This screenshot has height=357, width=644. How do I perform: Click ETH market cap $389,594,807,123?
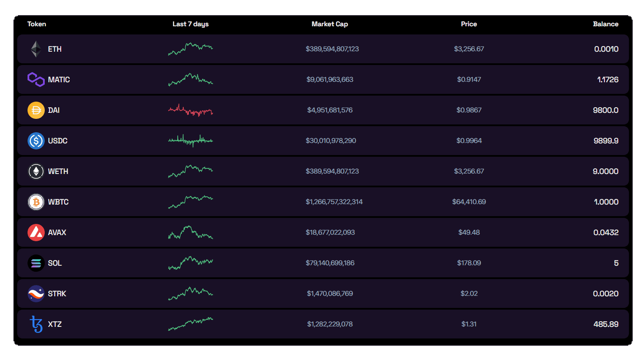(x=332, y=49)
